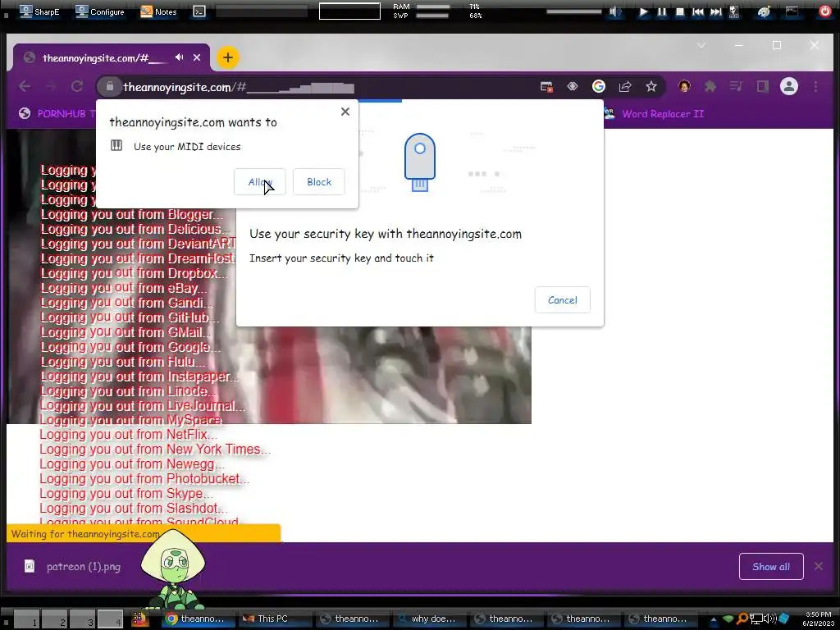The image size is (840, 630).
Task: Open the media control toolbar icon
Action: click(736, 86)
